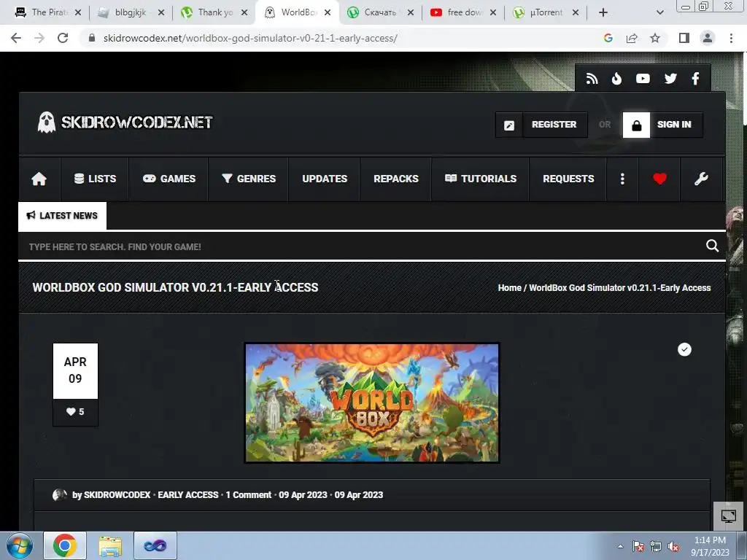The image size is (747, 560).
Task: Open the Twitter social icon
Action: tap(670, 79)
